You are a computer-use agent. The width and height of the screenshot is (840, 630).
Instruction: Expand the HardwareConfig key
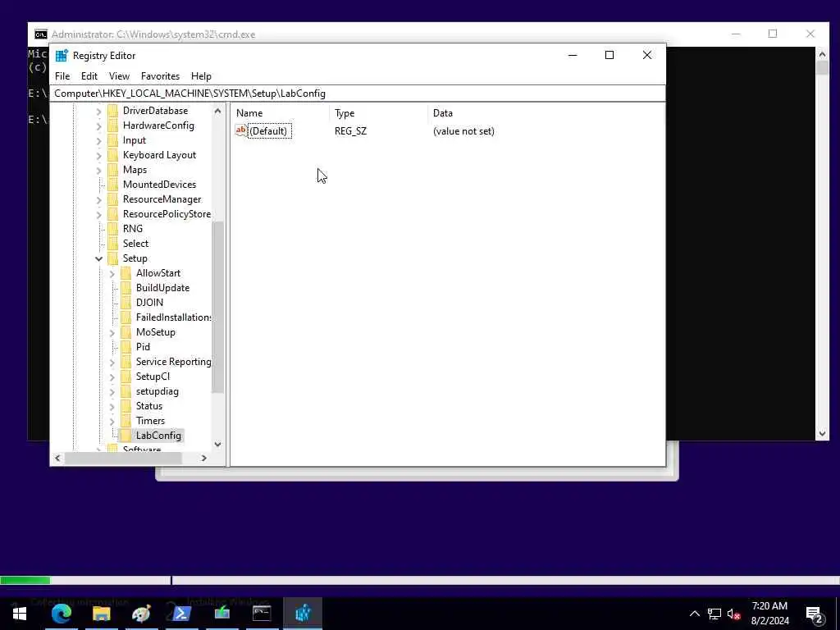pyautogui.click(x=98, y=126)
